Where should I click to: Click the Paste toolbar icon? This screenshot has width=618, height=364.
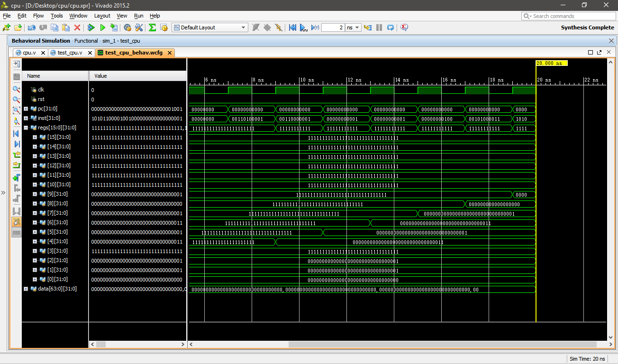66,27
